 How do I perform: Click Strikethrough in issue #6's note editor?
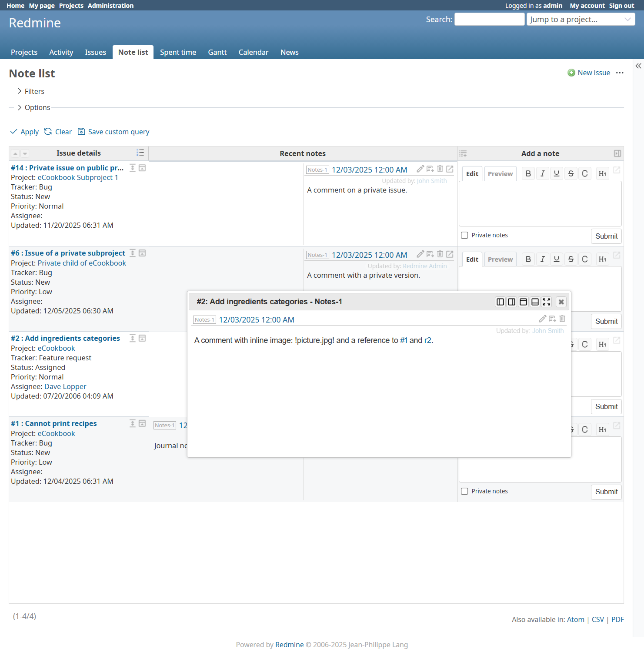[x=571, y=259]
